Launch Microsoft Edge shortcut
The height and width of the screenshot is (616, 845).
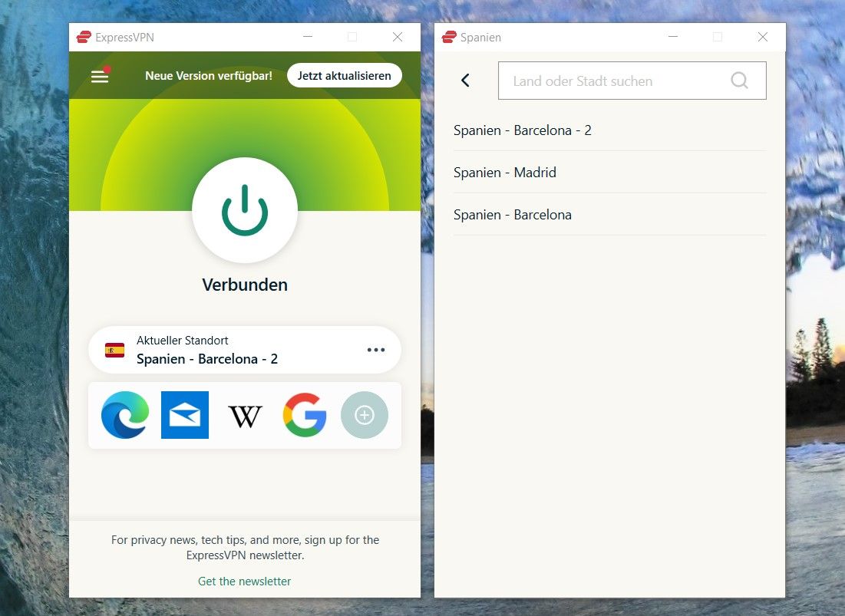pos(125,414)
